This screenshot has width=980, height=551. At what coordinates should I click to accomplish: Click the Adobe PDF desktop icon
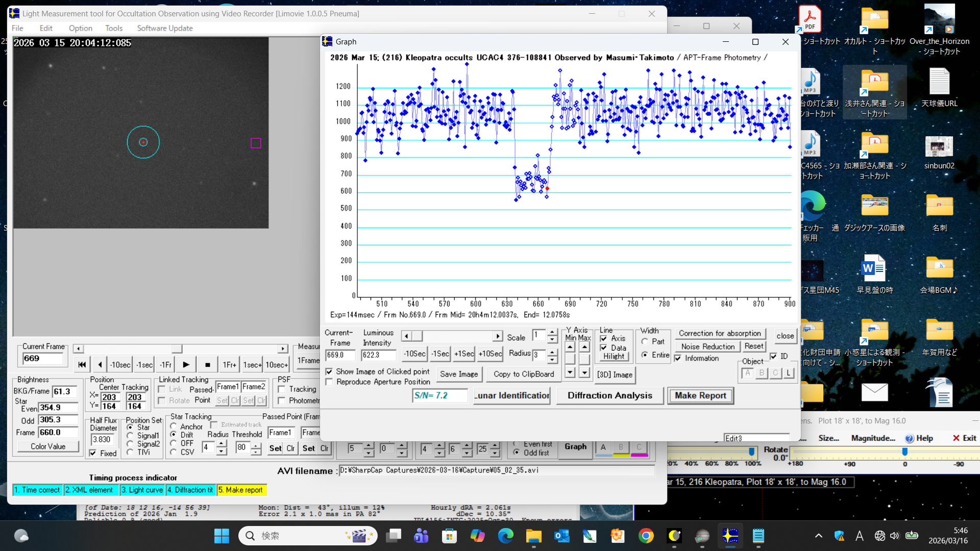[810, 19]
